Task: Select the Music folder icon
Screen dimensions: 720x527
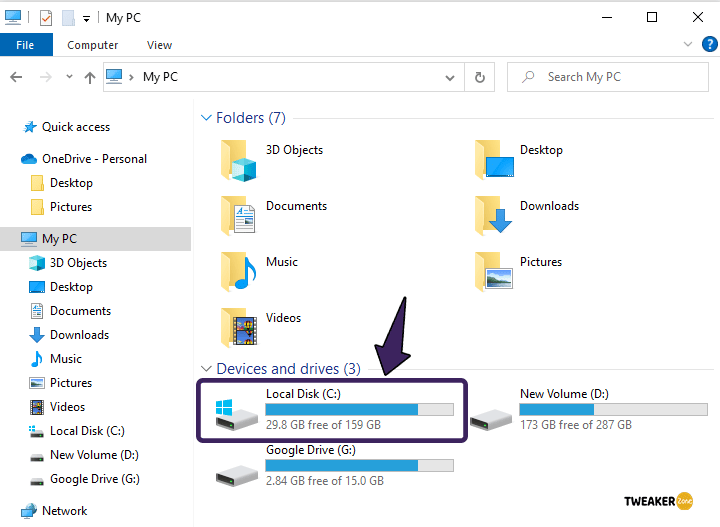Action: [x=239, y=271]
